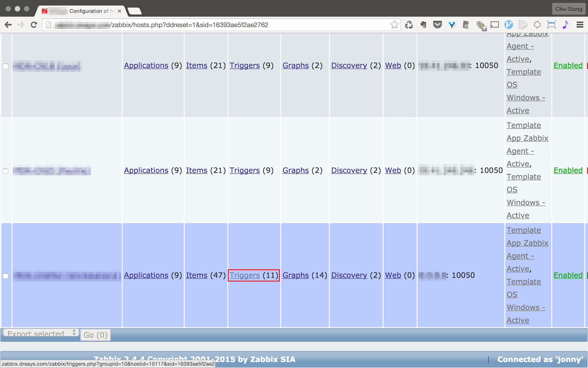Open Discovery link in the middle host row
This screenshot has height=368, width=588.
pyautogui.click(x=349, y=170)
